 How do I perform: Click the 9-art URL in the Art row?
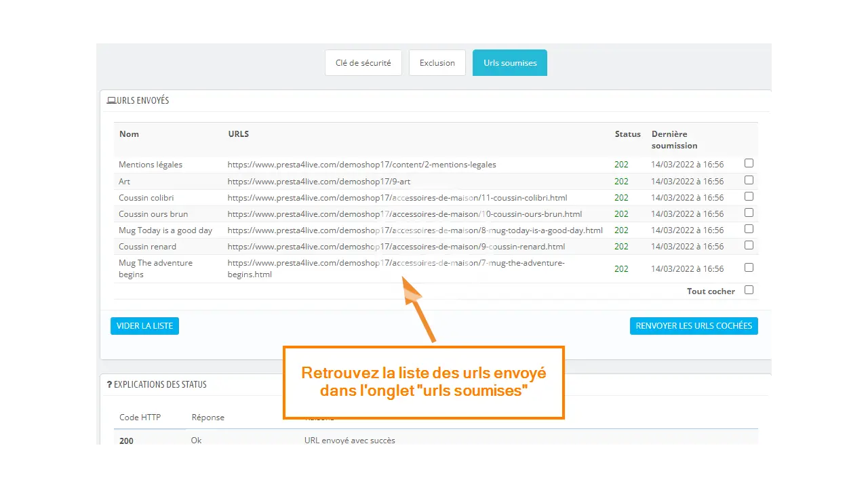pos(319,182)
